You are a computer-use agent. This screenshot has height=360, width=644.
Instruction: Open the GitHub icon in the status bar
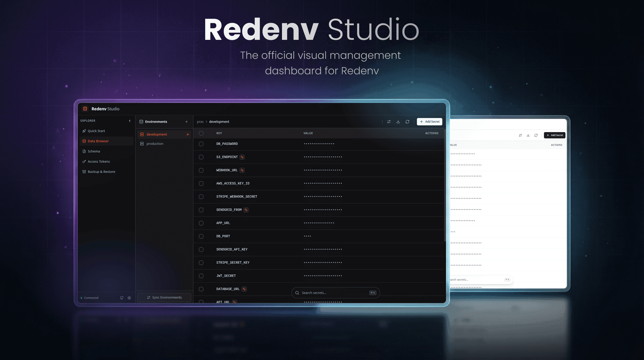[122, 298]
